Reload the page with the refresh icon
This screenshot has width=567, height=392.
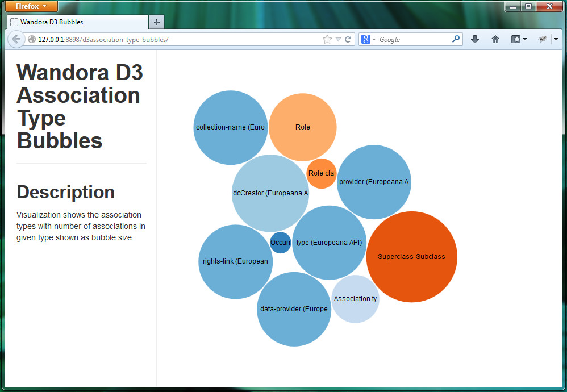pyautogui.click(x=348, y=39)
